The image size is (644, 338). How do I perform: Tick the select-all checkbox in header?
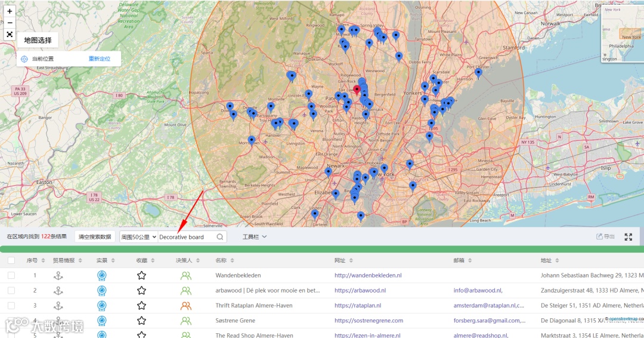[x=11, y=260]
